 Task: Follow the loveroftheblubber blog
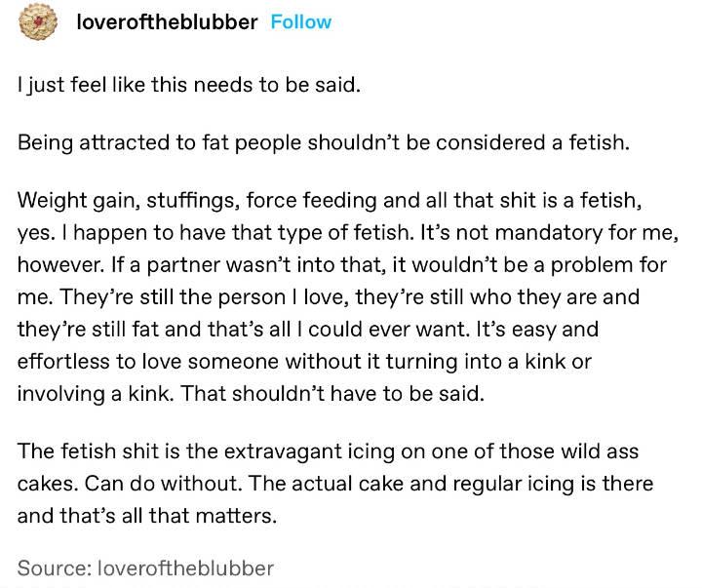(x=300, y=21)
